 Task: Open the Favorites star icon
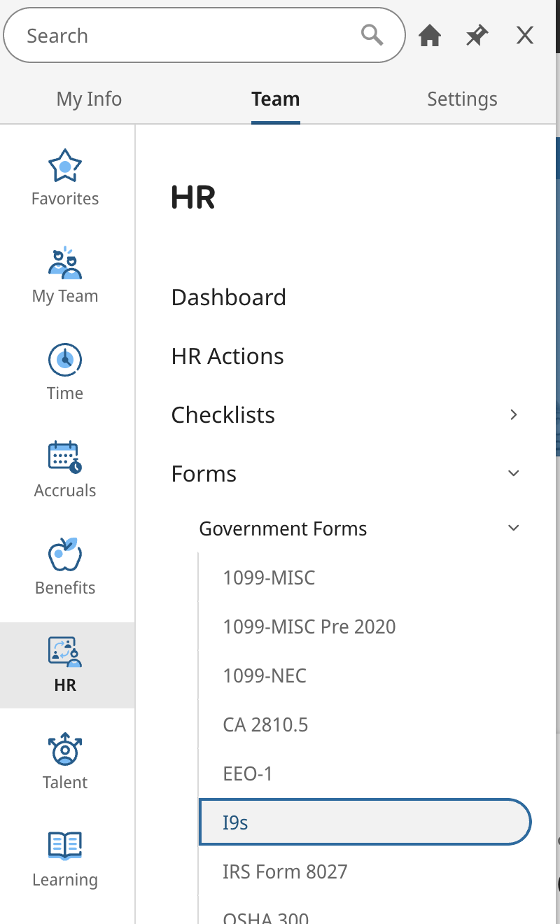click(x=65, y=166)
